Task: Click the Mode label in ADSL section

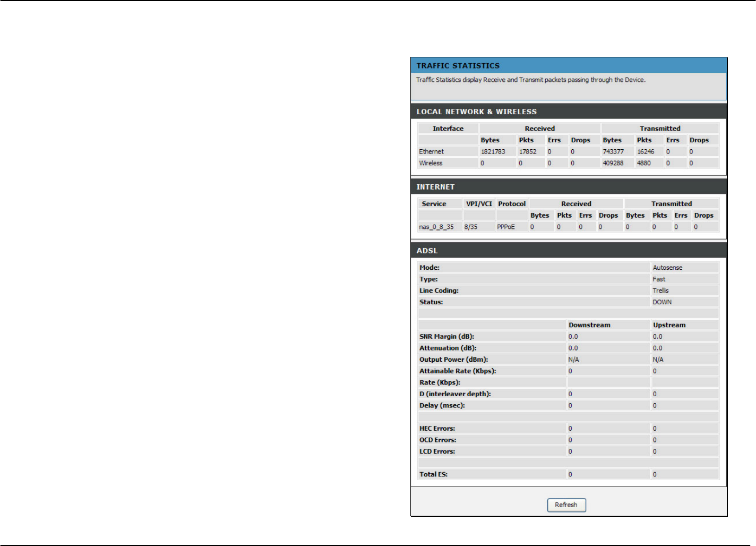Action: (429, 268)
